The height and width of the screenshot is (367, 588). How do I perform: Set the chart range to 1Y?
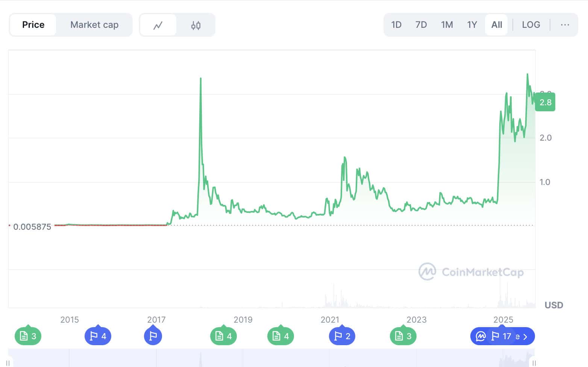pos(472,25)
